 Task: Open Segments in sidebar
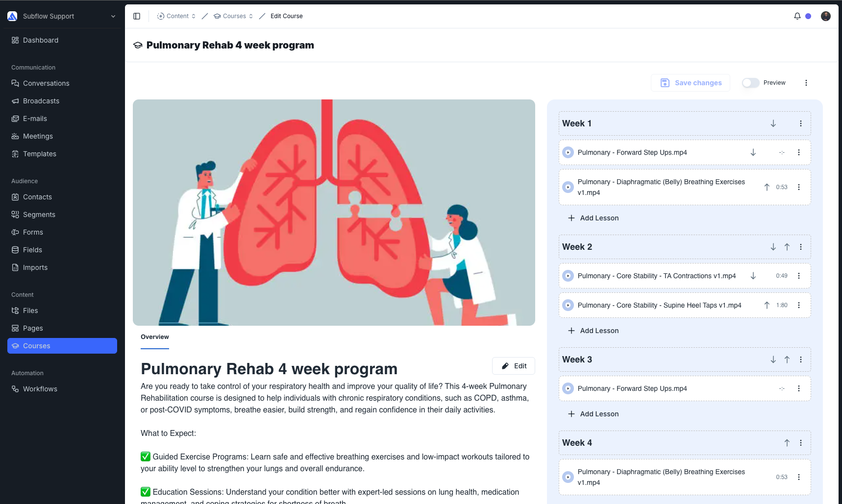[62, 215]
